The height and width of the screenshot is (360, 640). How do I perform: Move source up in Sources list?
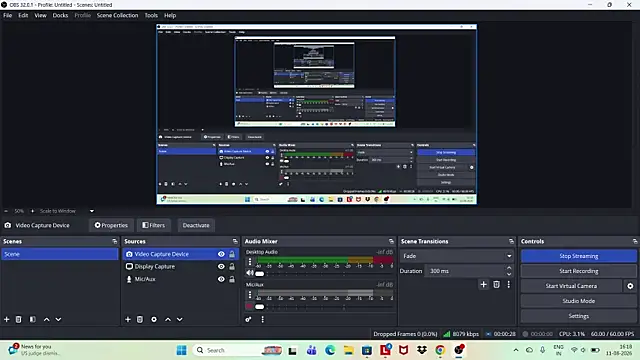[x=168, y=319]
